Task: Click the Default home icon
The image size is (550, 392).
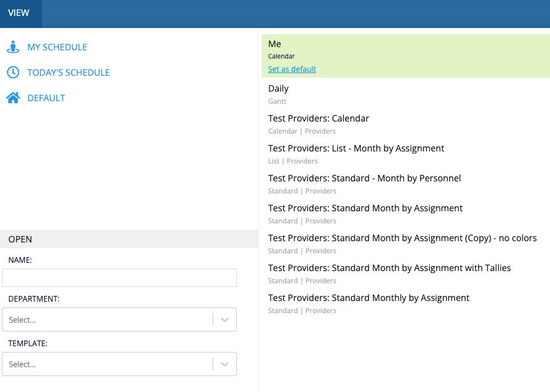Action: click(13, 98)
